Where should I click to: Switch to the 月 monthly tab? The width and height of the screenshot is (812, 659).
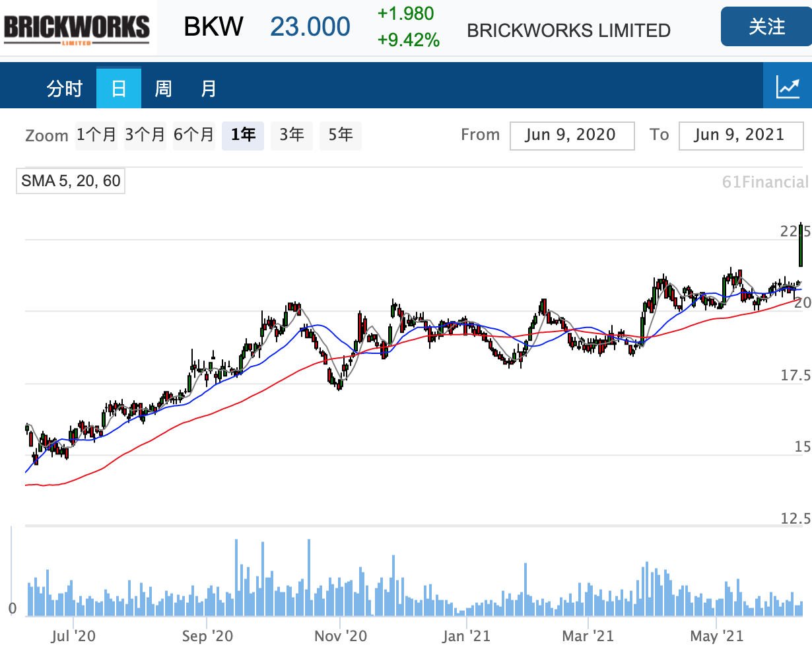click(x=209, y=88)
